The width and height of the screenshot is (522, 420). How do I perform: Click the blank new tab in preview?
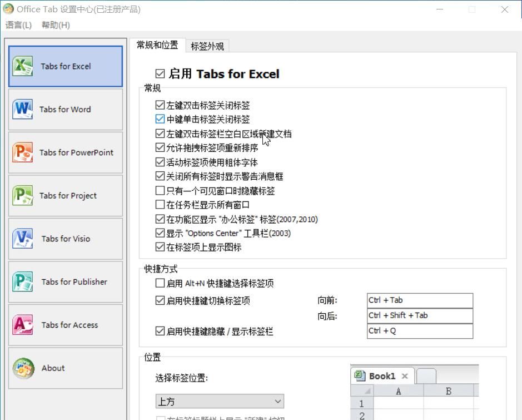point(426,377)
